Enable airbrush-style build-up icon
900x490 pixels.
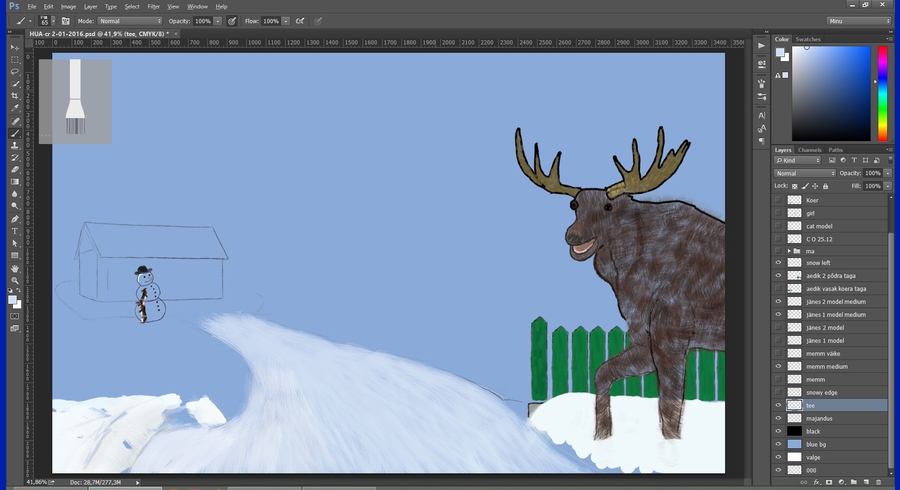[x=300, y=21]
